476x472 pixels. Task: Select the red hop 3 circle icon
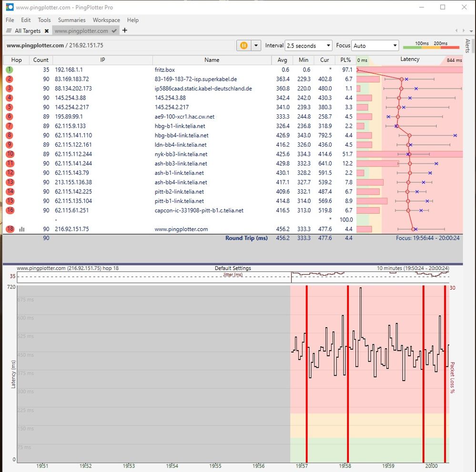pos(10,88)
